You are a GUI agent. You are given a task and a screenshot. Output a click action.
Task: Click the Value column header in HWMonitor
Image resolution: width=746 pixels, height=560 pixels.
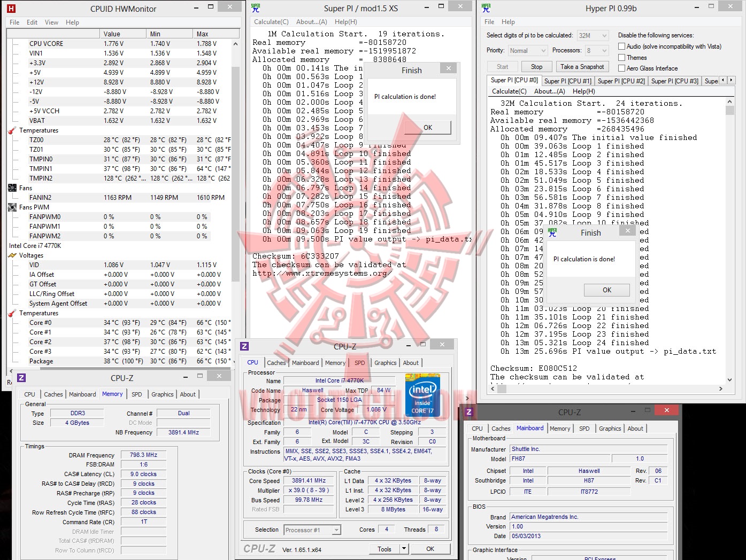(x=123, y=34)
